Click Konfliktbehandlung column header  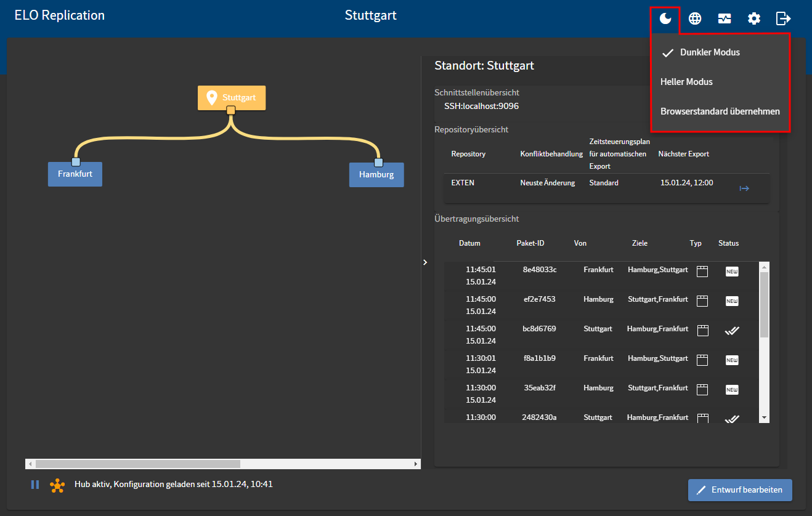click(551, 154)
